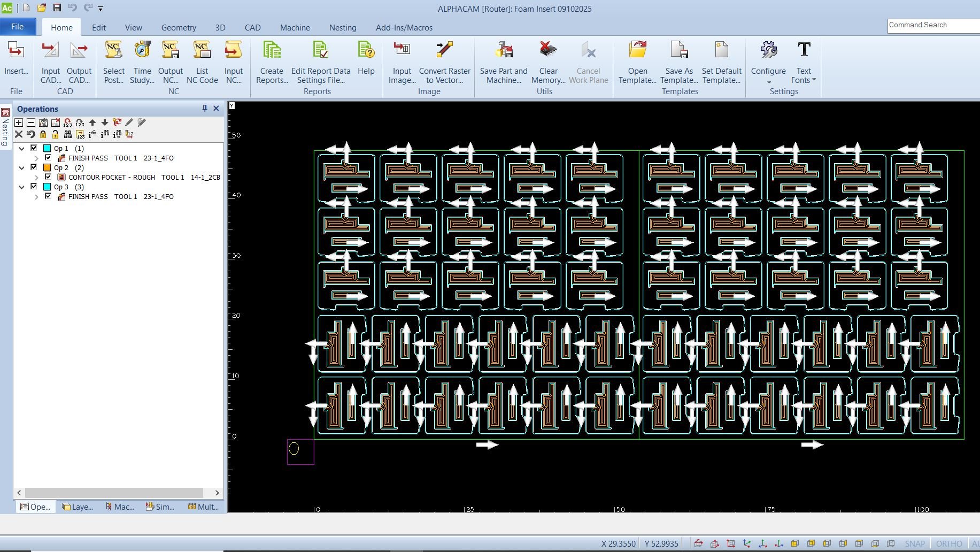Toggle Op 2 checkbox
The image size is (980, 552).
(34, 167)
